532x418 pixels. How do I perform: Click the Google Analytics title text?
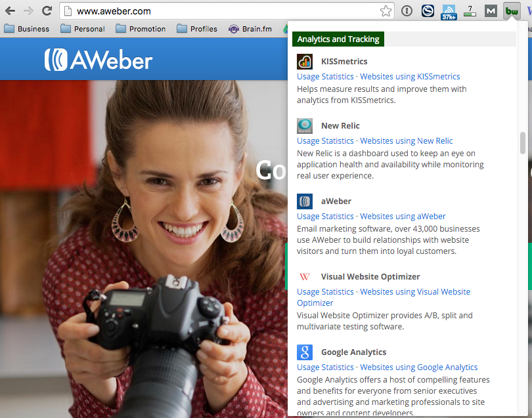coord(353,352)
